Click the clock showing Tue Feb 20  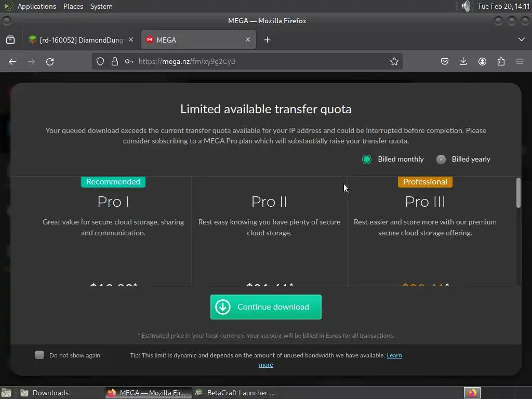pos(503,6)
